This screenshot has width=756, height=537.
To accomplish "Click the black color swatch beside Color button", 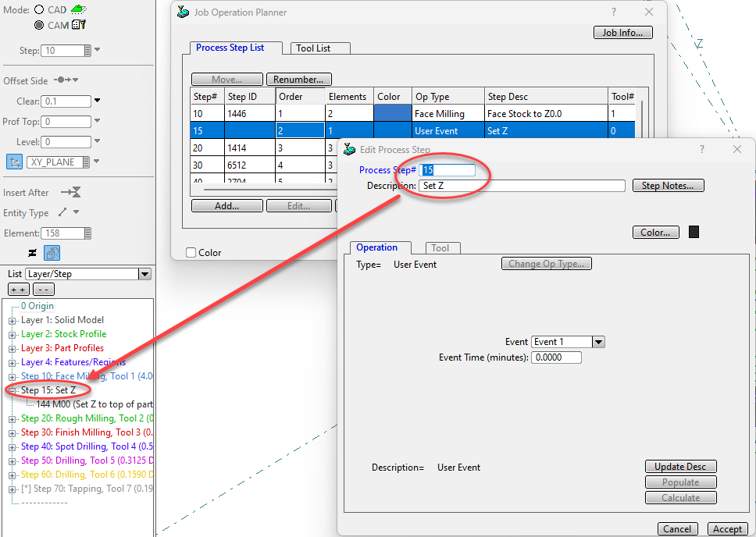I will pos(694,232).
